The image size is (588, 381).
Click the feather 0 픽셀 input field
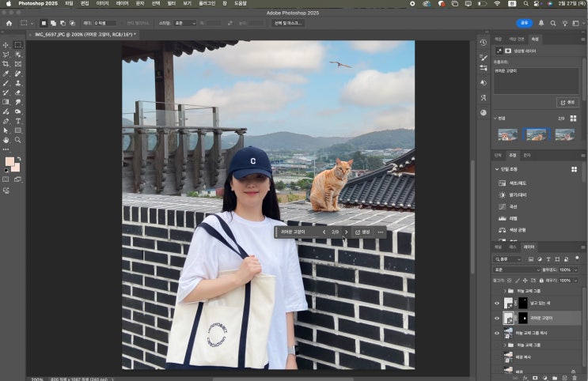coord(104,23)
